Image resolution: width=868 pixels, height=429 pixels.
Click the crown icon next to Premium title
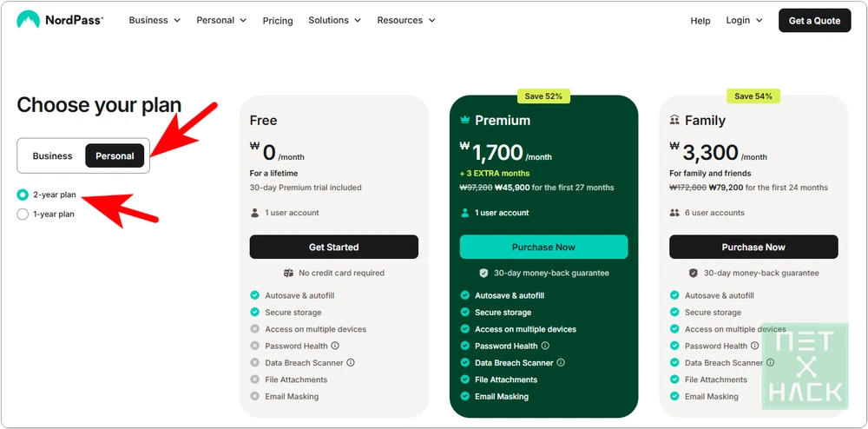point(465,120)
